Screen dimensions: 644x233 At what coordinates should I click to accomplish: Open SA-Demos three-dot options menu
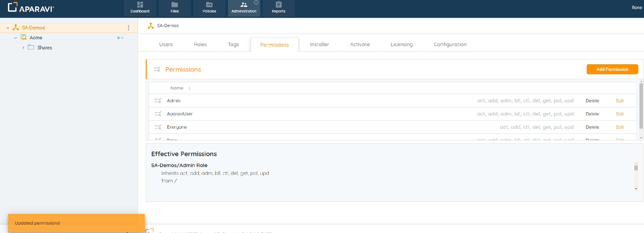129,28
